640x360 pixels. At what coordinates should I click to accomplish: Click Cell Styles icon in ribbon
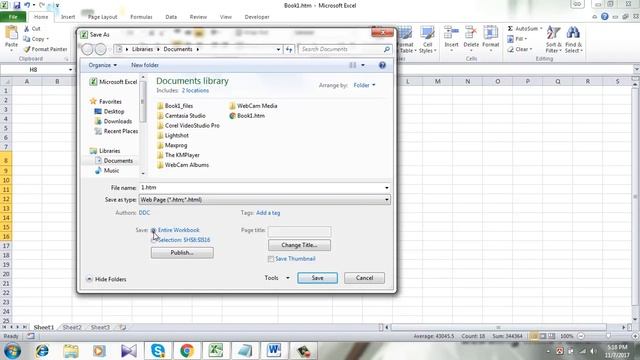[427, 33]
